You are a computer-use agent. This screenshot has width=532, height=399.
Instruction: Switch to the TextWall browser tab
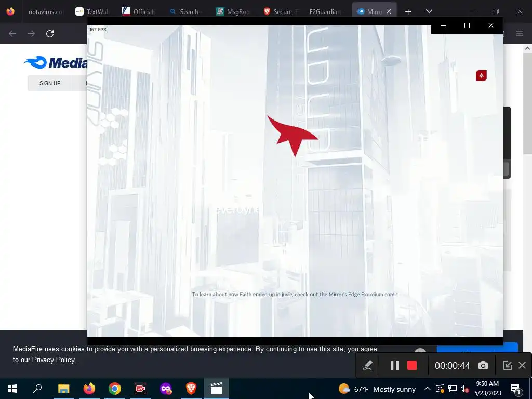click(x=92, y=11)
